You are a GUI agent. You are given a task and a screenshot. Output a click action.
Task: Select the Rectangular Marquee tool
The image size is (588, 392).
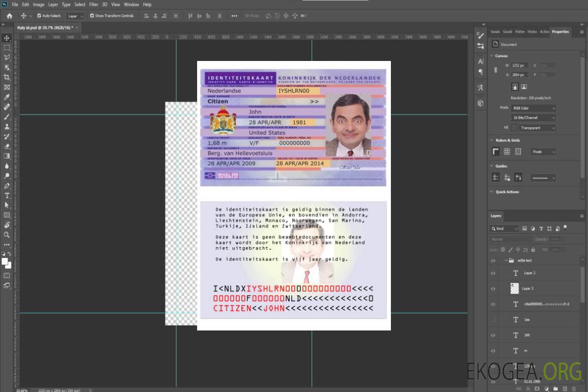tap(7, 47)
